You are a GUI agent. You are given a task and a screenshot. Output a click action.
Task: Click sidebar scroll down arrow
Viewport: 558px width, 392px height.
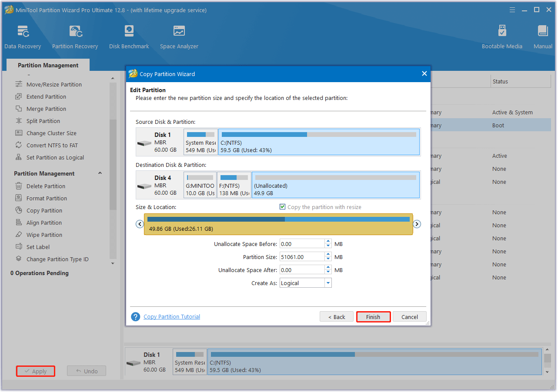(113, 263)
